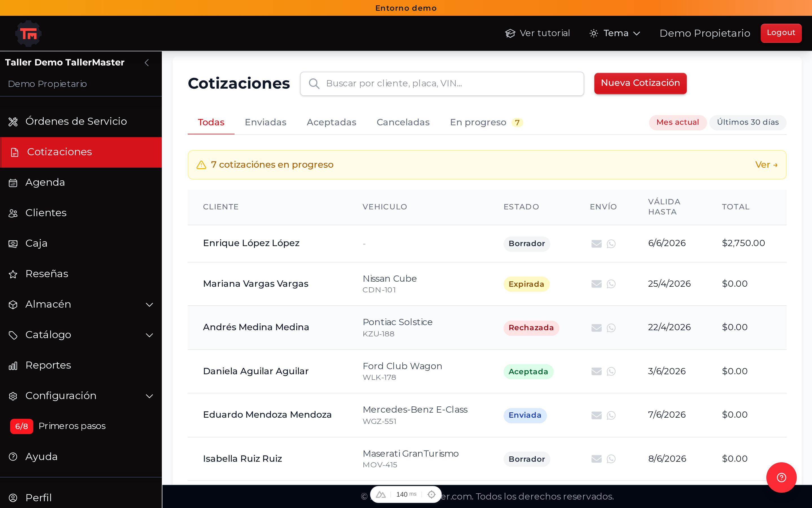812x508 pixels.
Task: Open the Caja section
Action: 81,243
